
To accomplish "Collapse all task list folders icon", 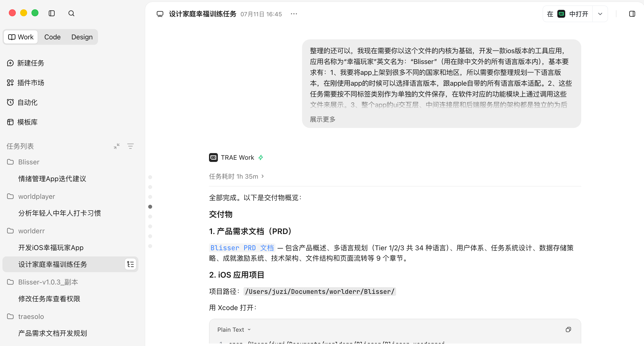I will [x=117, y=146].
